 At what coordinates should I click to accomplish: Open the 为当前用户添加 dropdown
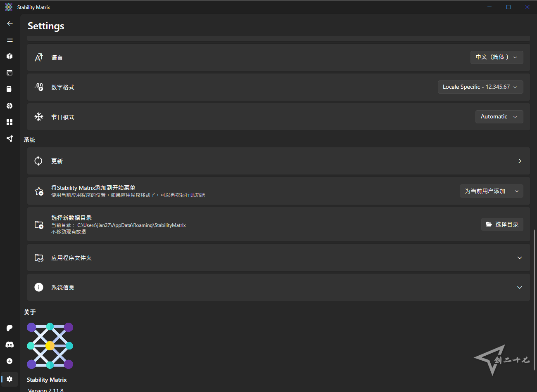point(491,191)
